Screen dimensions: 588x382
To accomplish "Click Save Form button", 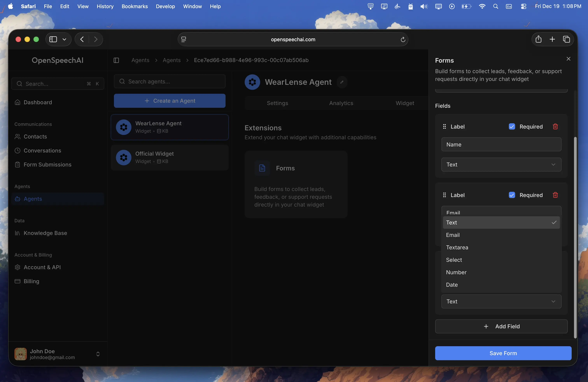I will [503, 353].
